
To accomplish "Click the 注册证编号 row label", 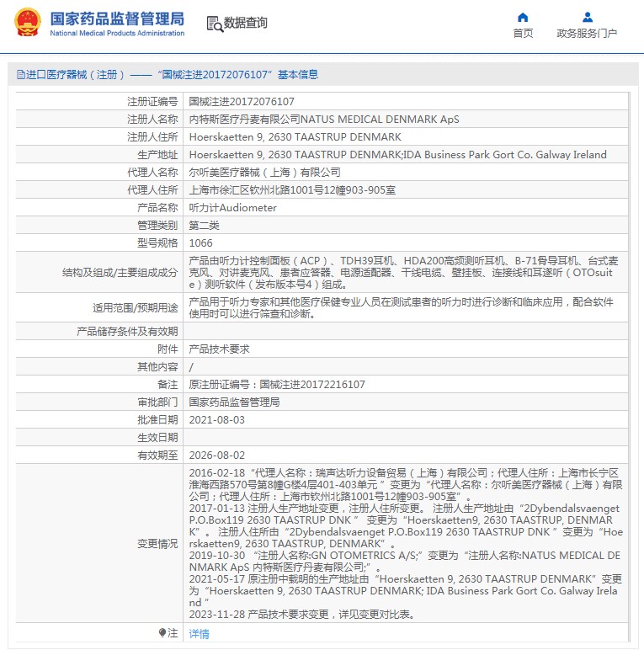I will 152,102.
